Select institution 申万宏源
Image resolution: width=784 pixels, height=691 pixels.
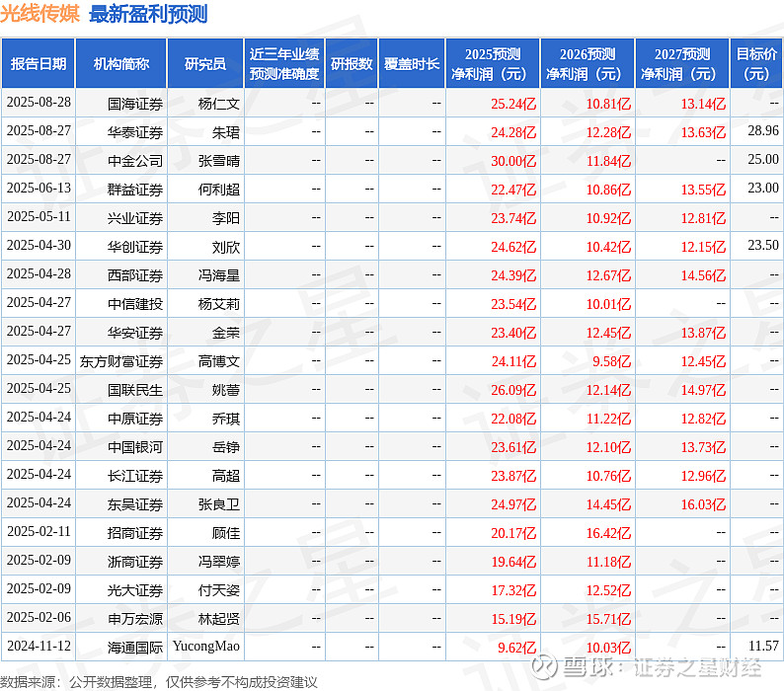[135, 619]
